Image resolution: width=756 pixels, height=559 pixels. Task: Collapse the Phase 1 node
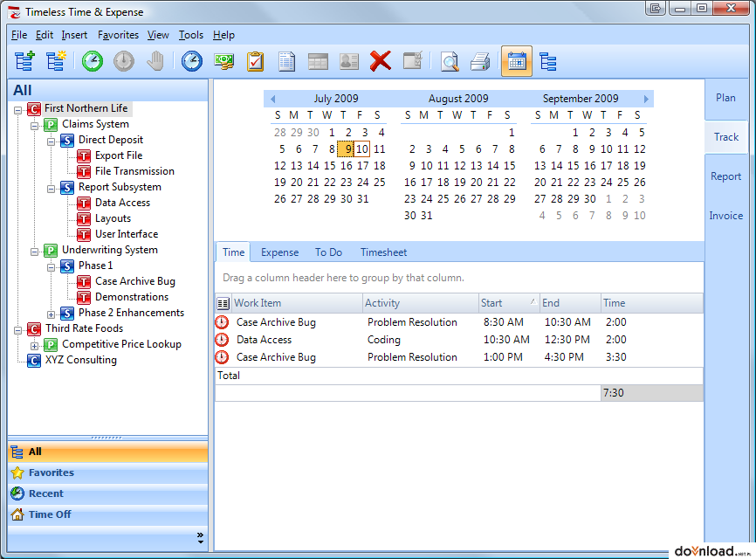[52, 267]
